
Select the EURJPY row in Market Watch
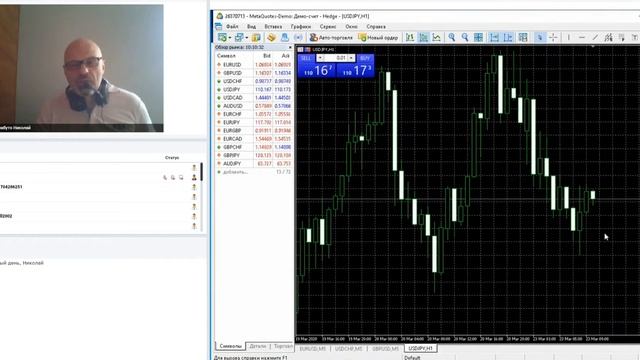[253, 122]
